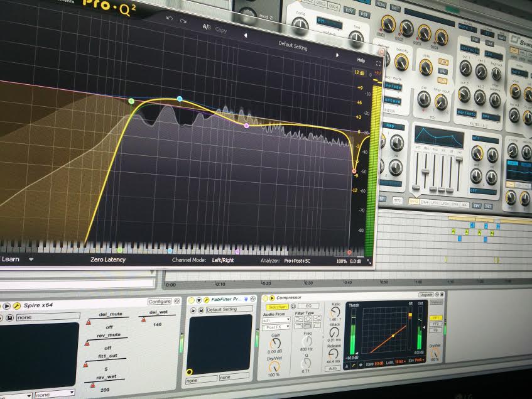The width and height of the screenshot is (532, 399).
Task: Click Configure on the Spire x64 device
Action: 160,301
